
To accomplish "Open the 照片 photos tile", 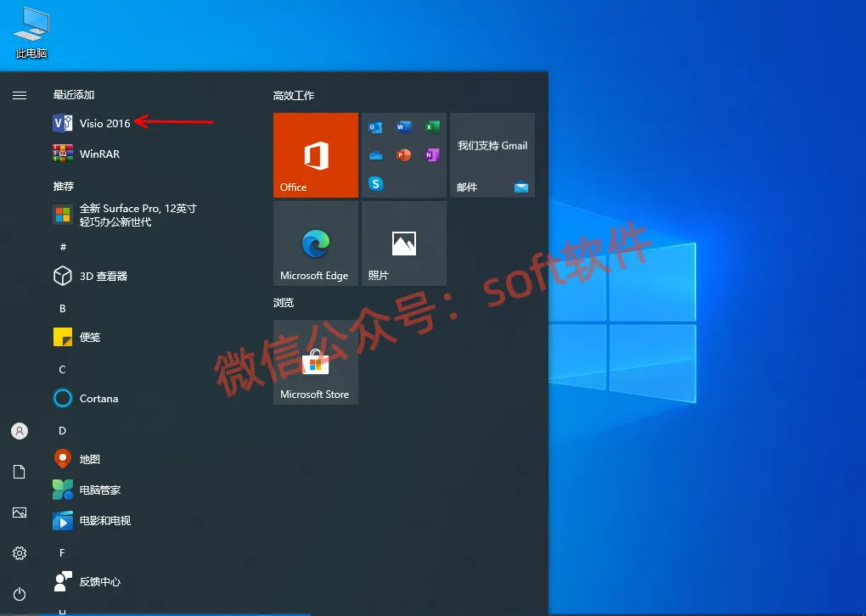I will (404, 244).
